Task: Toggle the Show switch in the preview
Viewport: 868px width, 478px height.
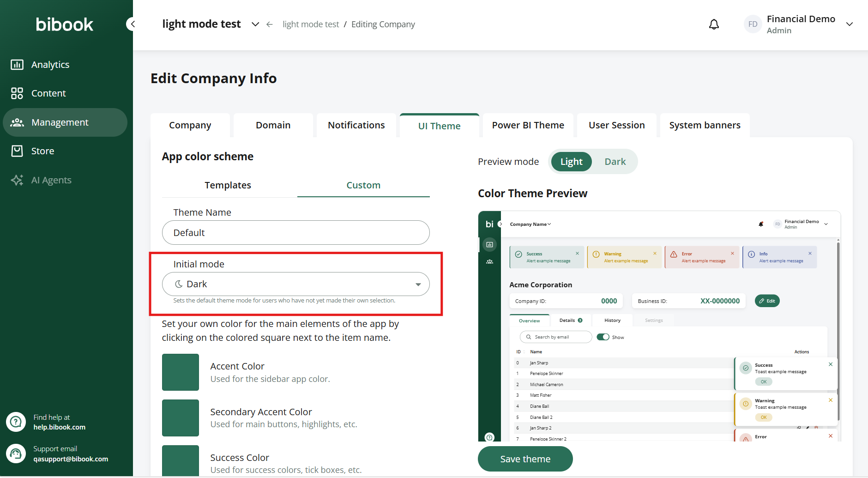Action: [603, 337]
